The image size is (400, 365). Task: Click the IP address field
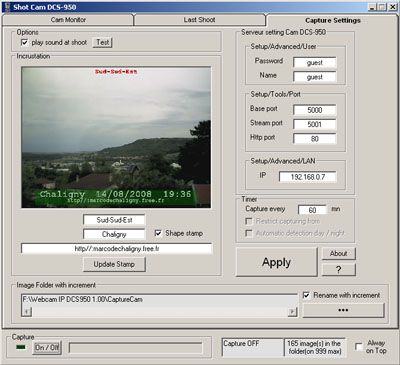308,177
